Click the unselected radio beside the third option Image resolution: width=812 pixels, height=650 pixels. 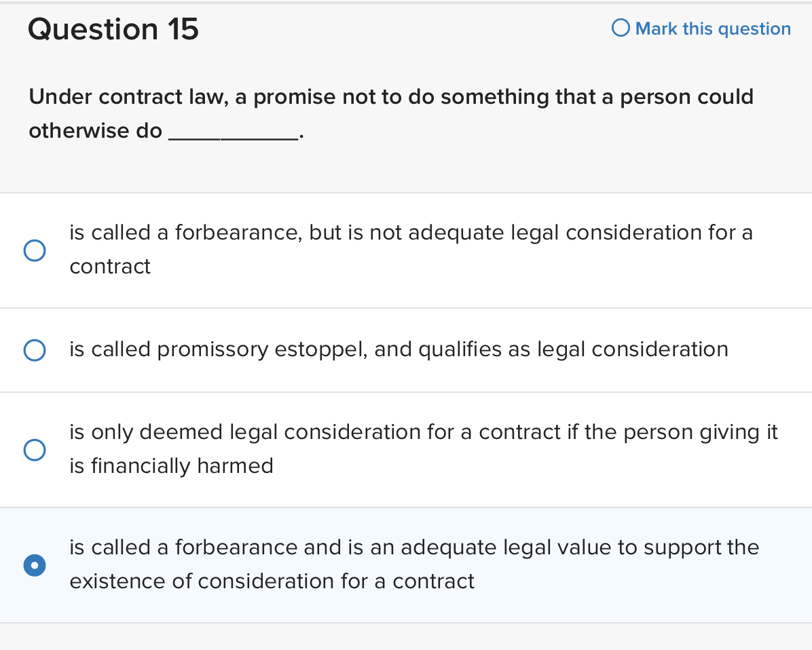(x=35, y=450)
